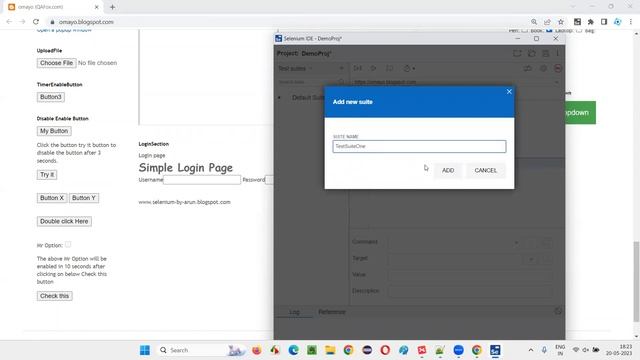640x360 pixels.
Task: Run current test play icon
Action: pos(373,68)
